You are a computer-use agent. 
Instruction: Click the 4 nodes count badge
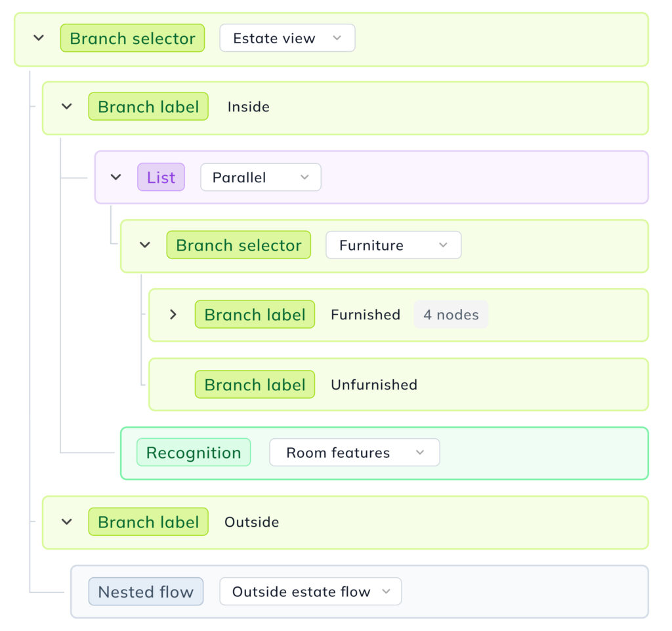pyautogui.click(x=451, y=314)
